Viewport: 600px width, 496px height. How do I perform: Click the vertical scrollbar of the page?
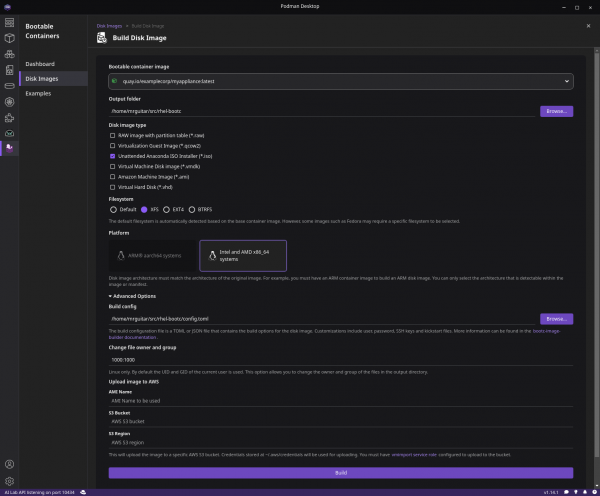tap(596, 255)
